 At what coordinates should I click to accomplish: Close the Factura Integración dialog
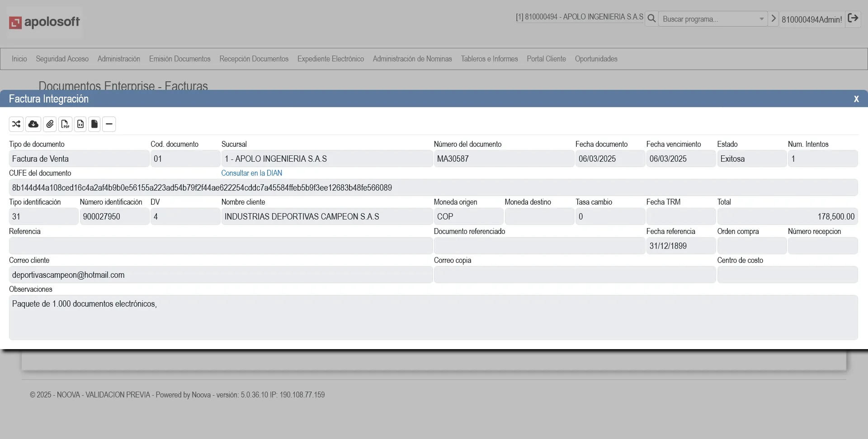(x=856, y=99)
